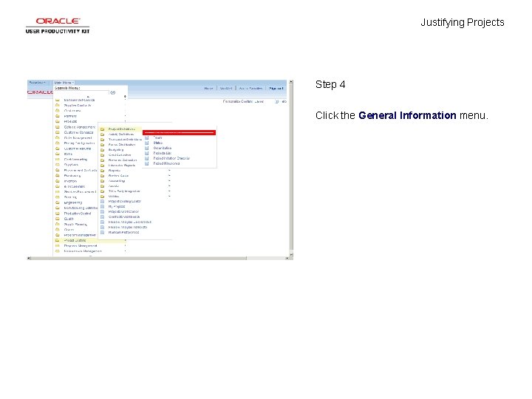Choose the Organization menu item

162,148
